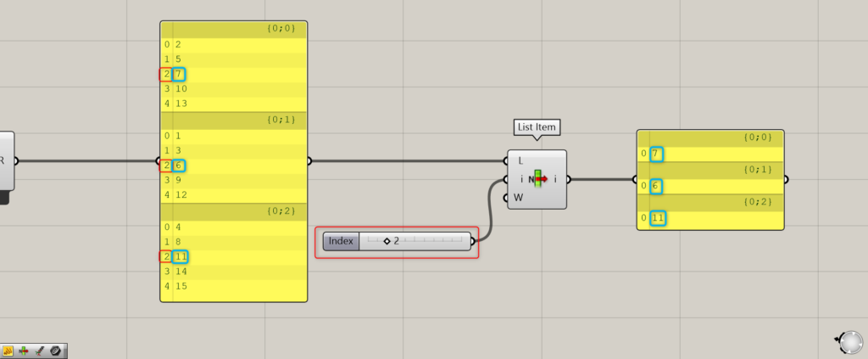Click the i output of List Item

coord(556,179)
